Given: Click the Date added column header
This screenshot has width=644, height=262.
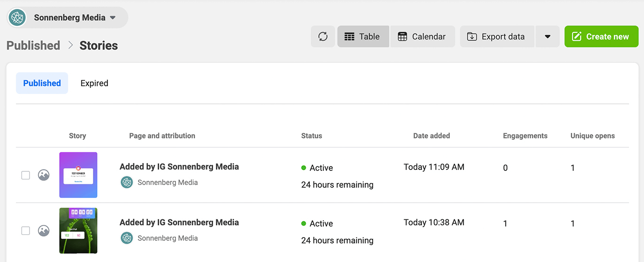Looking at the screenshot, I should (431, 136).
